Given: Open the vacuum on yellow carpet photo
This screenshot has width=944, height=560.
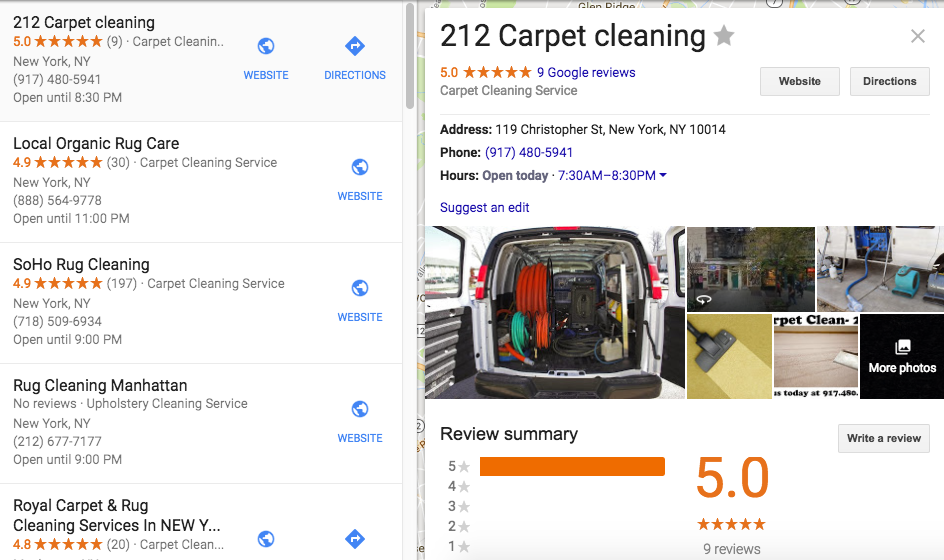Looking at the screenshot, I should coord(729,356).
